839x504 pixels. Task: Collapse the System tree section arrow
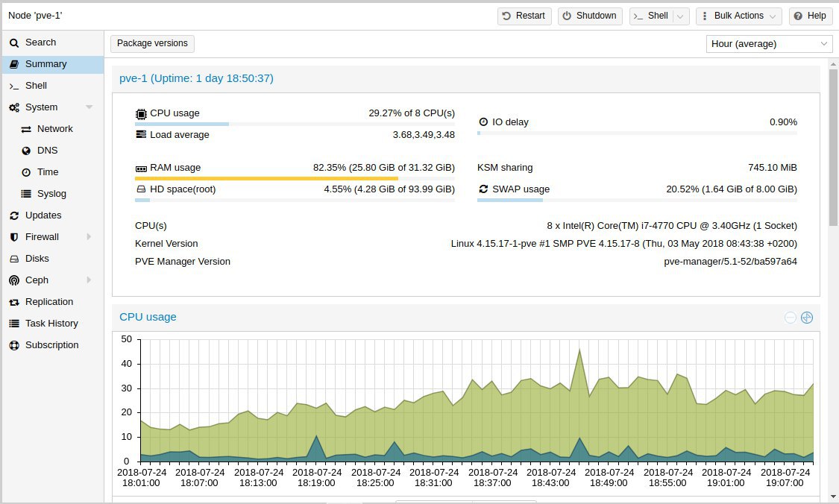(x=89, y=107)
